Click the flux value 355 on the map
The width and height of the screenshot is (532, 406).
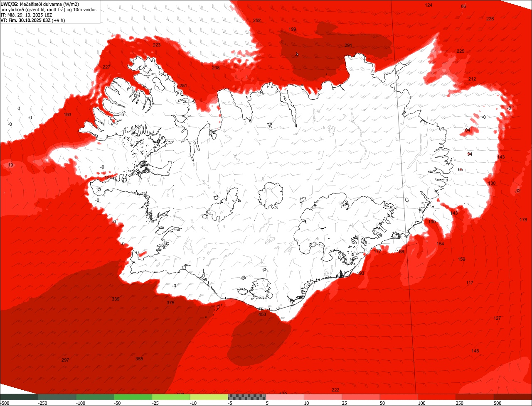click(139, 359)
